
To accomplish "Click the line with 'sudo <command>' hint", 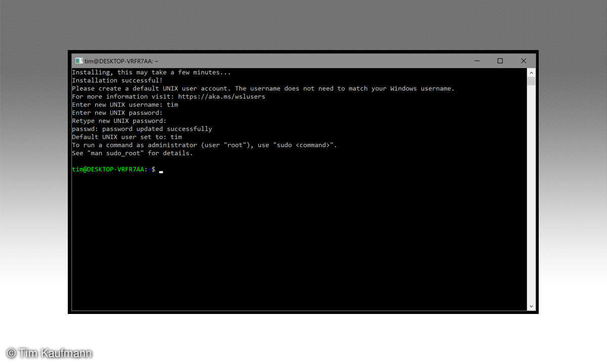I will click(204, 145).
